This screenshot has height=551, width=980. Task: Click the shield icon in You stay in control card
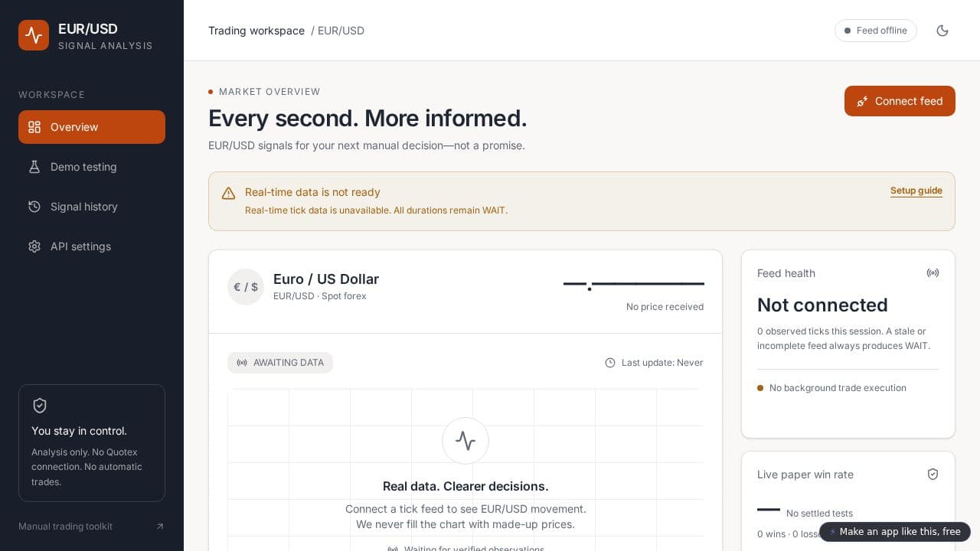(40, 406)
